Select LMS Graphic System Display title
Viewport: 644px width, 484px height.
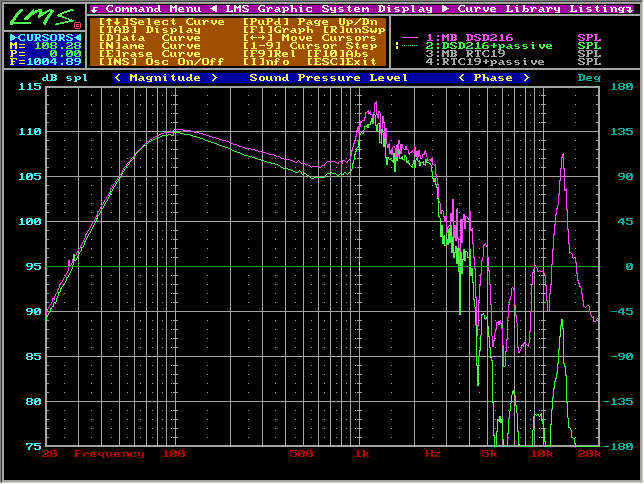click(329, 9)
